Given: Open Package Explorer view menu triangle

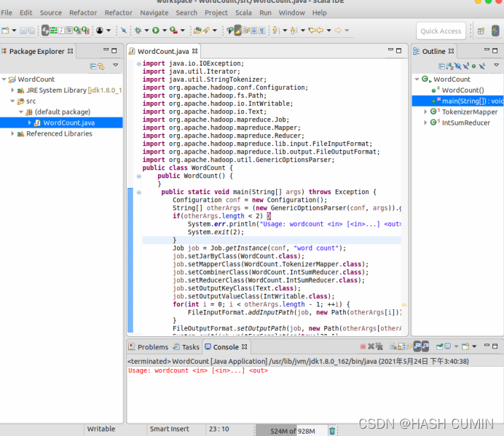Looking at the screenshot, I should [115, 66].
